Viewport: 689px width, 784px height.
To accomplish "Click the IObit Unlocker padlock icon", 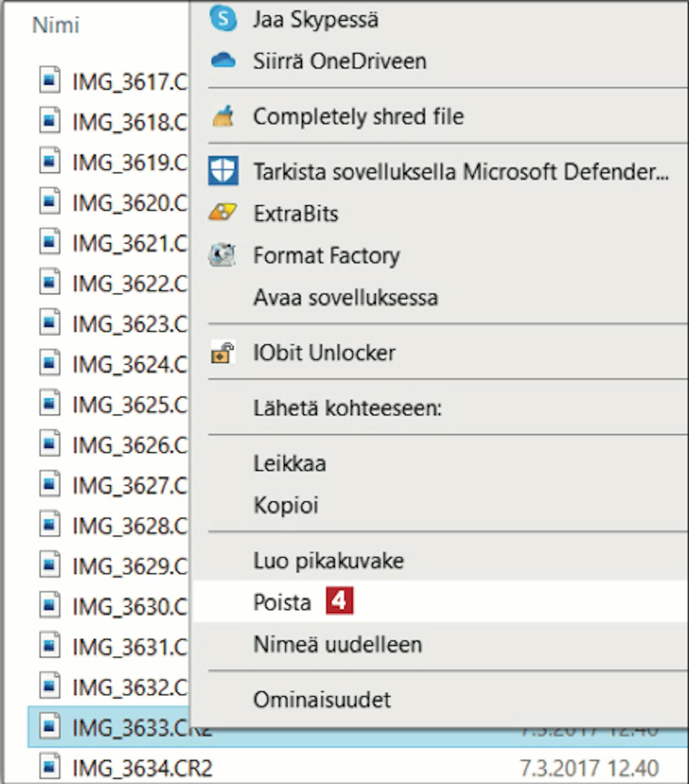I will coord(223,353).
